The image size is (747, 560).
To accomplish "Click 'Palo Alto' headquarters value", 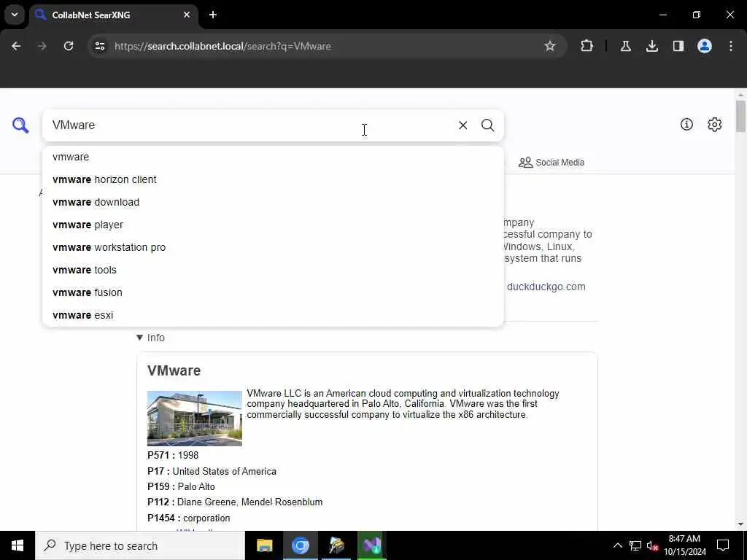I will pyautogui.click(x=196, y=486).
